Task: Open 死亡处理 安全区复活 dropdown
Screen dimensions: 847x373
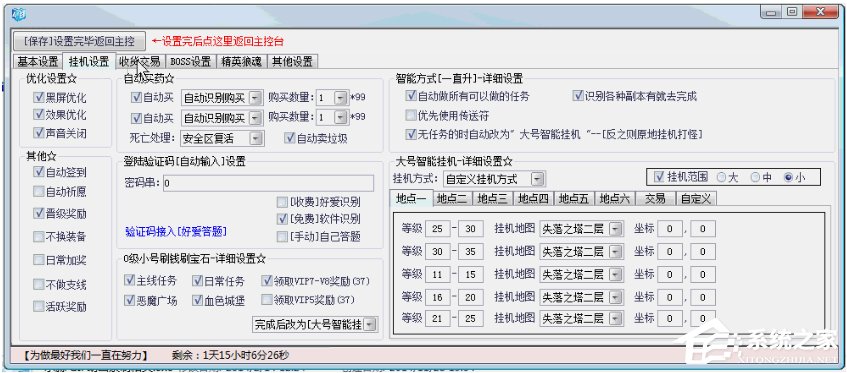Action: click(x=222, y=138)
